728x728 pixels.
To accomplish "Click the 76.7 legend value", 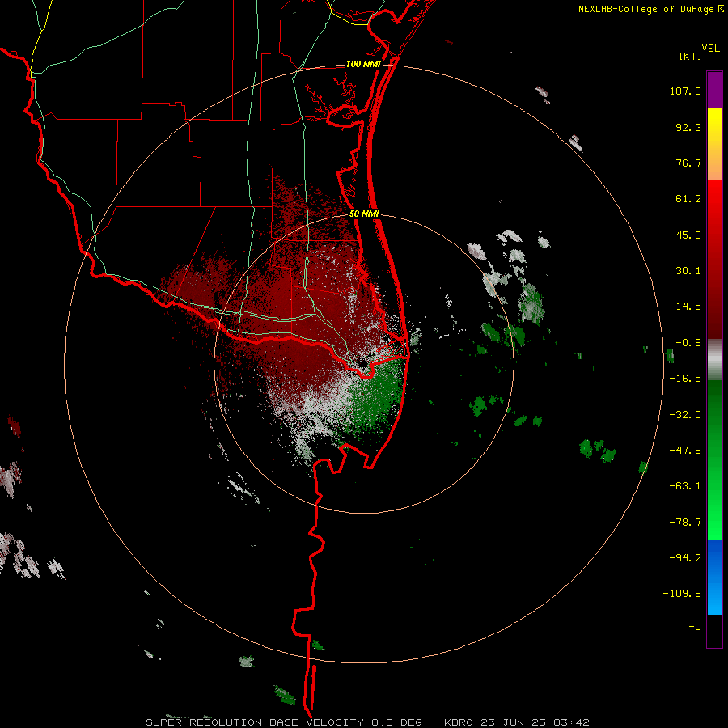I will (x=688, y=163).
